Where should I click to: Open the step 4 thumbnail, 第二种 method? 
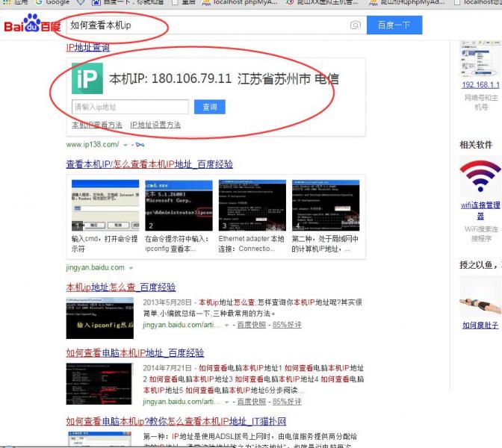(x=326, y=205)
